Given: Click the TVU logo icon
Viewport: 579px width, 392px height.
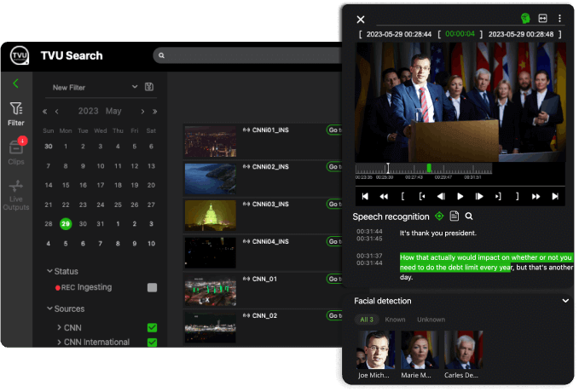Looking at the screenshot, I should point(20,55).
